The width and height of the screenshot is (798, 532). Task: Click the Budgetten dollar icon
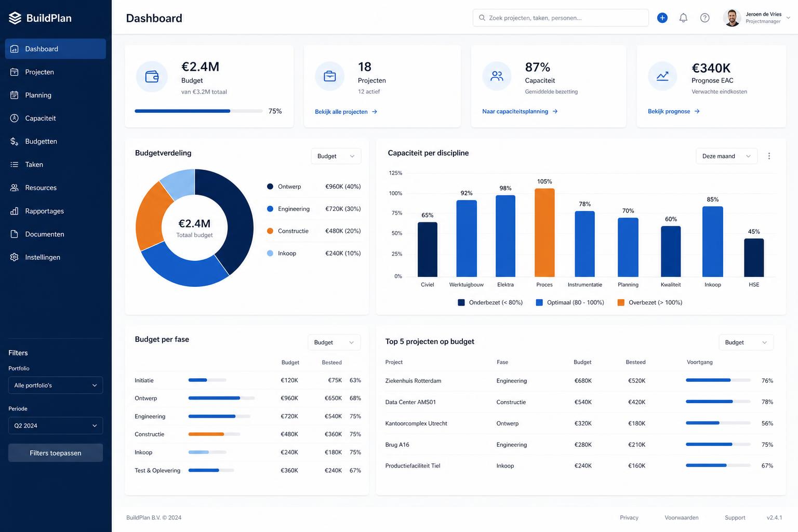[15, 141]
